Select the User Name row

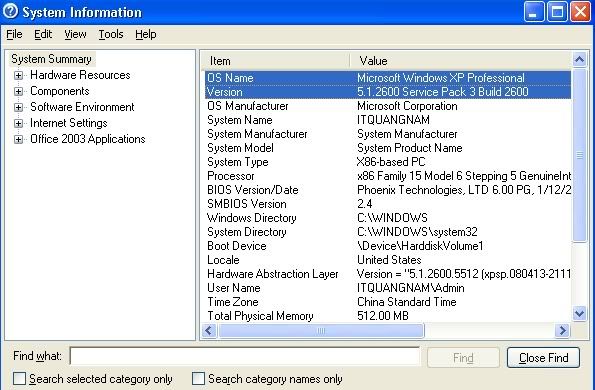(388, 288)
